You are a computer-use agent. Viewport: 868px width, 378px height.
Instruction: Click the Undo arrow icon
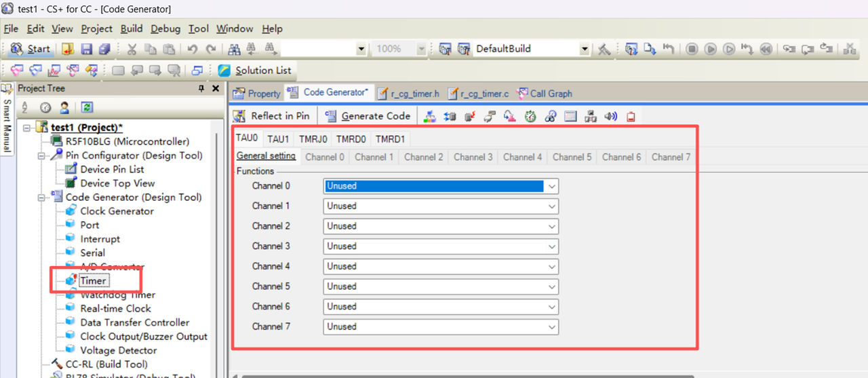pos(192,49)
